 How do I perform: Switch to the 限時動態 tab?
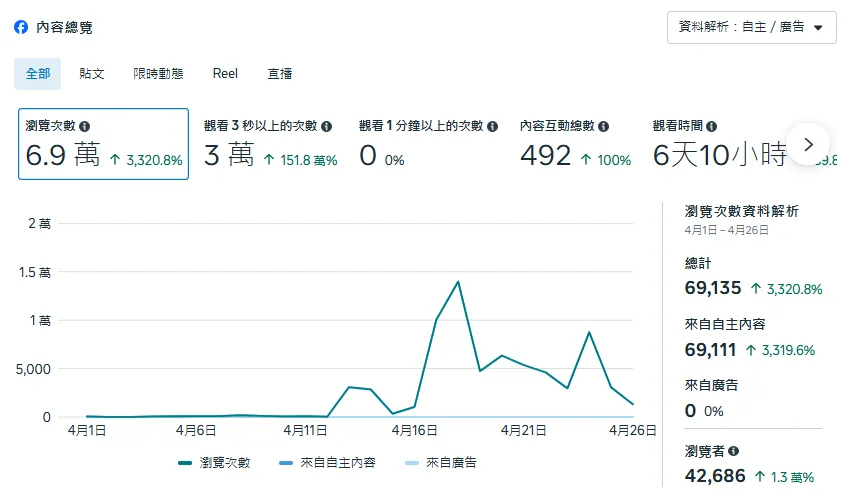(158, 74)
